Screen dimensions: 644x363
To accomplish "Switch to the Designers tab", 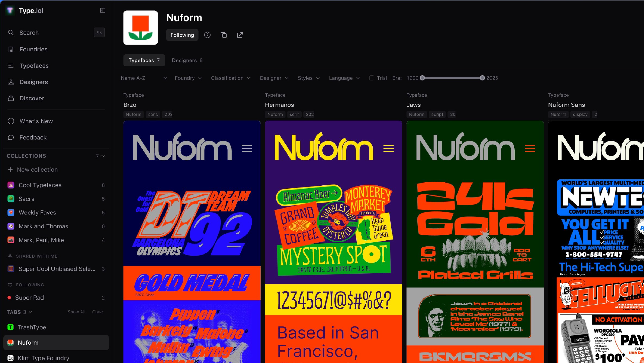I will (x=187, y=60).
